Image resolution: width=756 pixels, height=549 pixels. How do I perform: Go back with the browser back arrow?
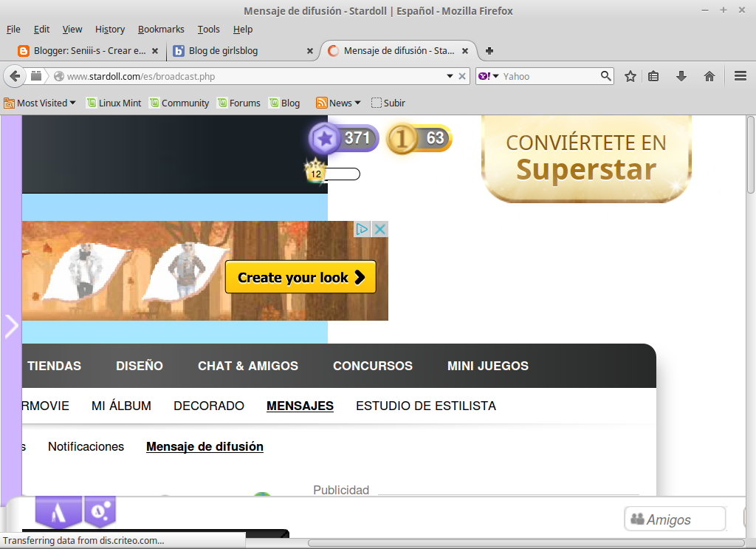(x=15, y=76)
